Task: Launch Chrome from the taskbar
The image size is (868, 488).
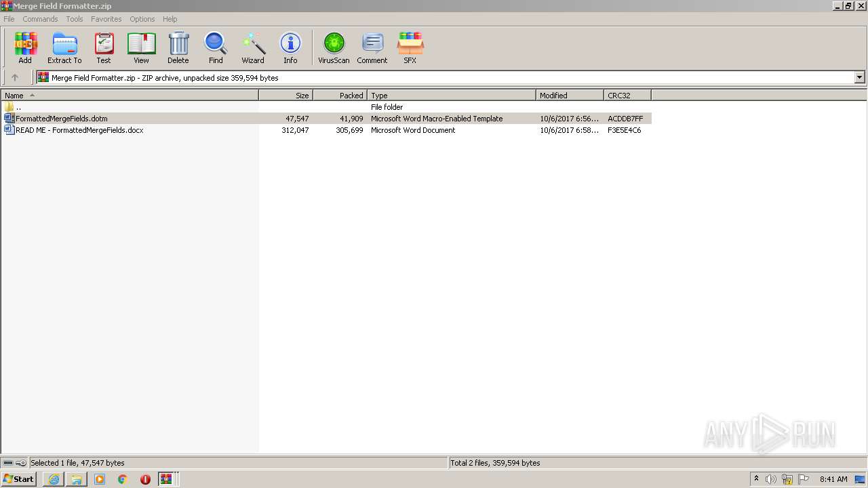Action: pos(123,479)
